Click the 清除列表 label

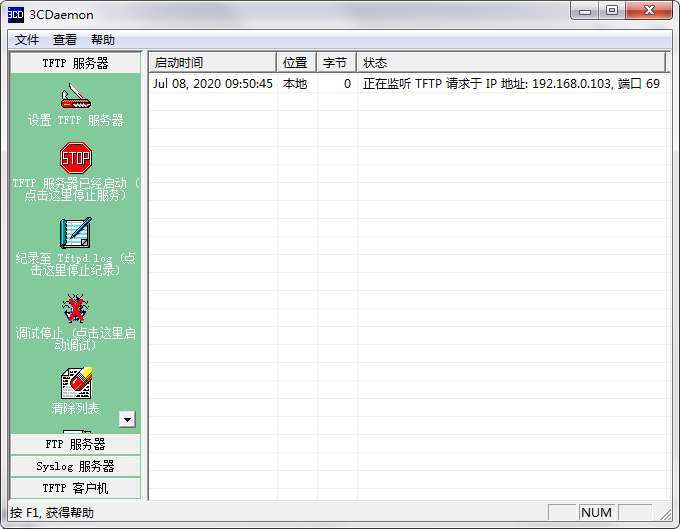(x=75, y=408)
